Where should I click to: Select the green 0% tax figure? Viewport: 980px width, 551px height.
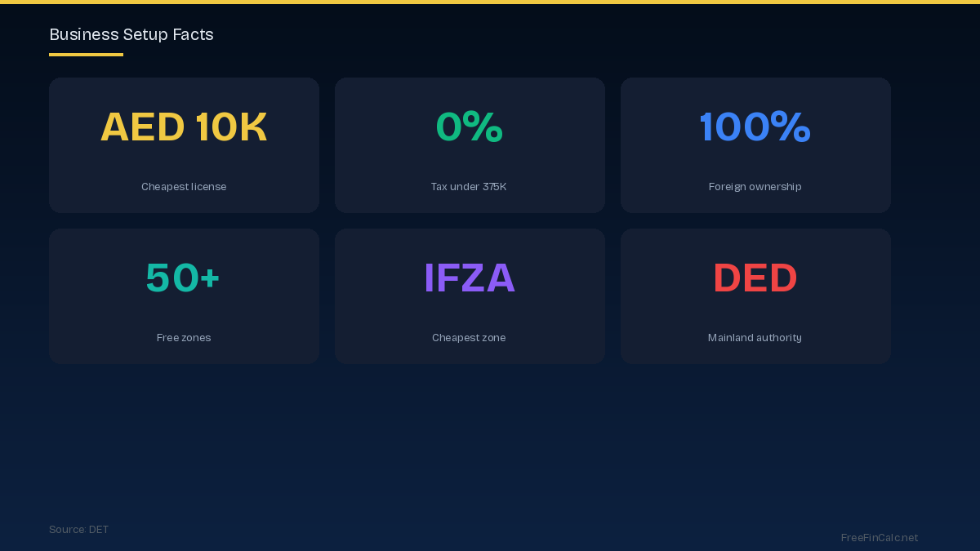(x=470, y=127)
